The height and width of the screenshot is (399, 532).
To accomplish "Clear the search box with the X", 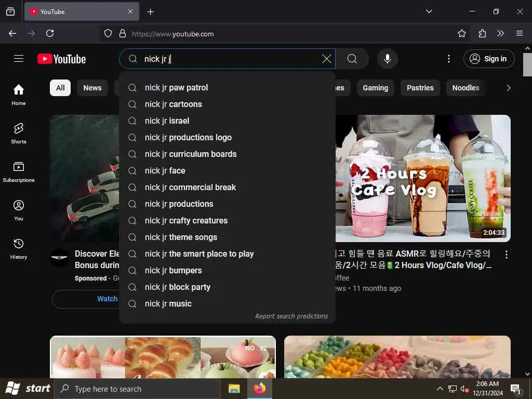I will click(327, 59).
